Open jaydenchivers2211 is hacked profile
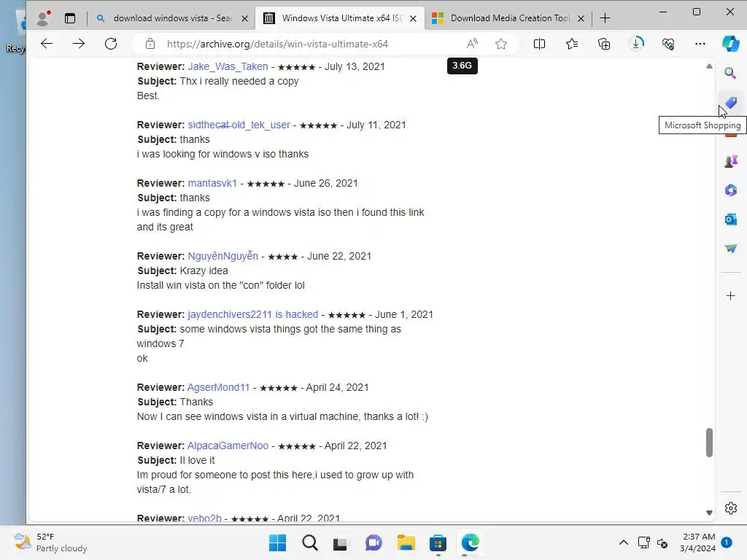747x560 pixels. [252, 314]
